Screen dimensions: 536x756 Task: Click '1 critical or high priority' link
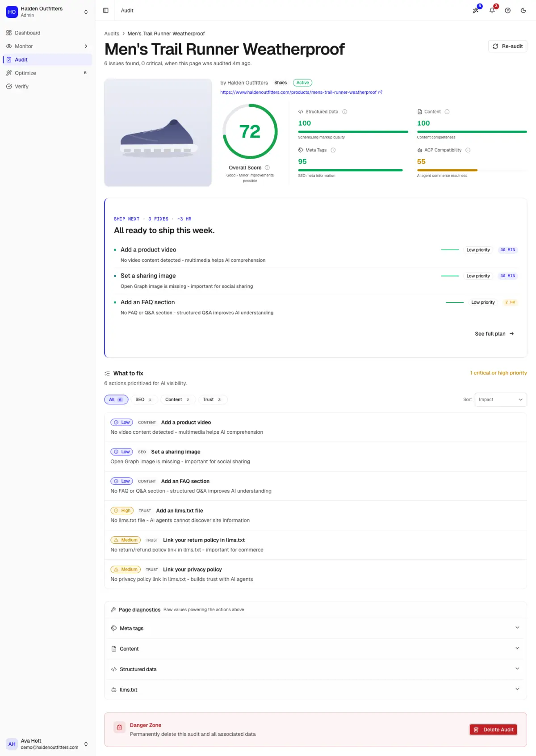[498, 373]
